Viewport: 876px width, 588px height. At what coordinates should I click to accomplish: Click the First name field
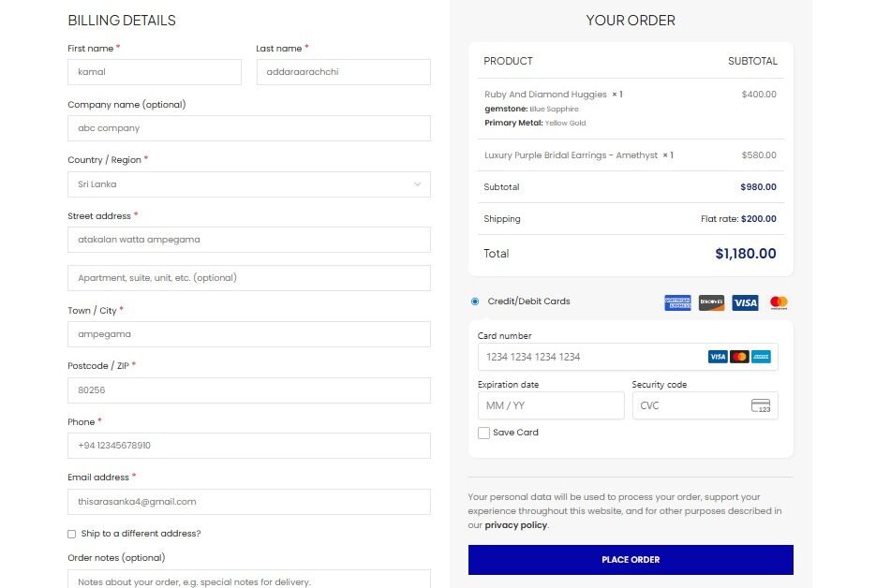click(x=155, y=72)
